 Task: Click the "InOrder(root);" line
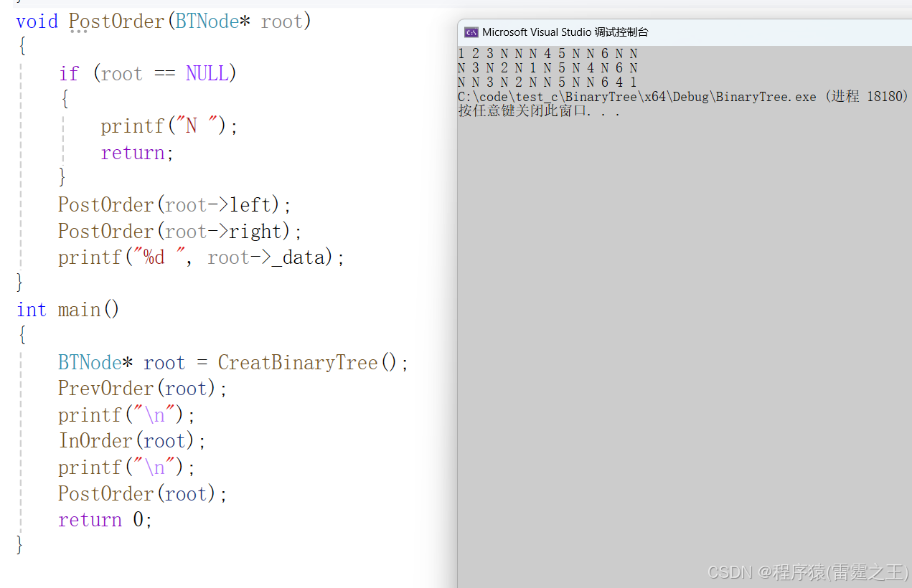pyautogui.click(x=133, y=441)
